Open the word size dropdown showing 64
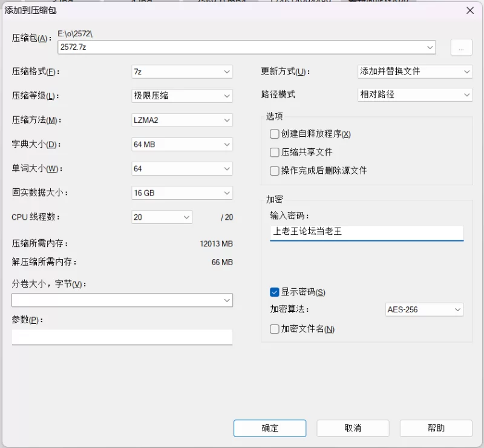 click(182, 169)
